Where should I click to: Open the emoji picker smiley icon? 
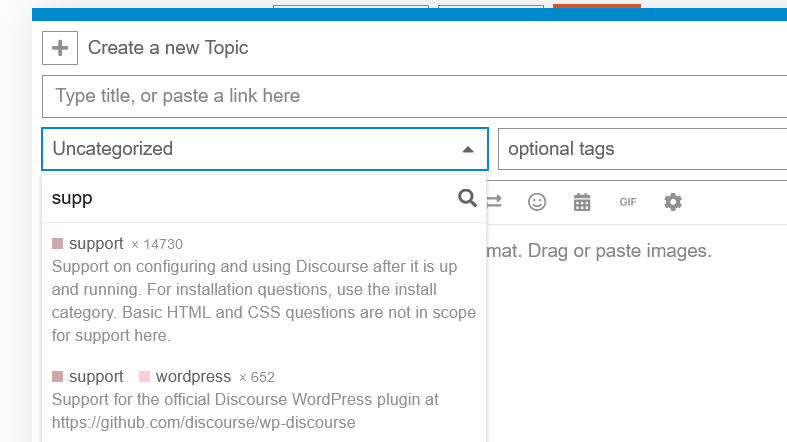tap(537, 202)
